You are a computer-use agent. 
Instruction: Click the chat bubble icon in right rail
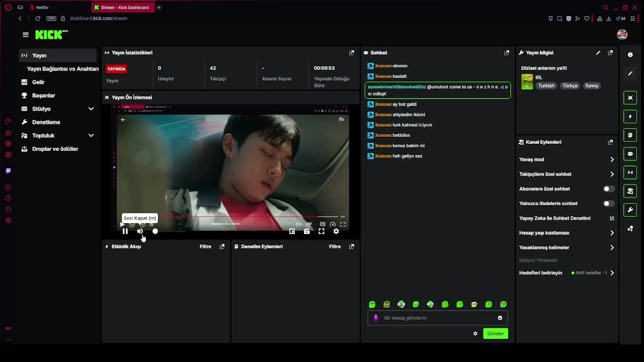point(630,154)
